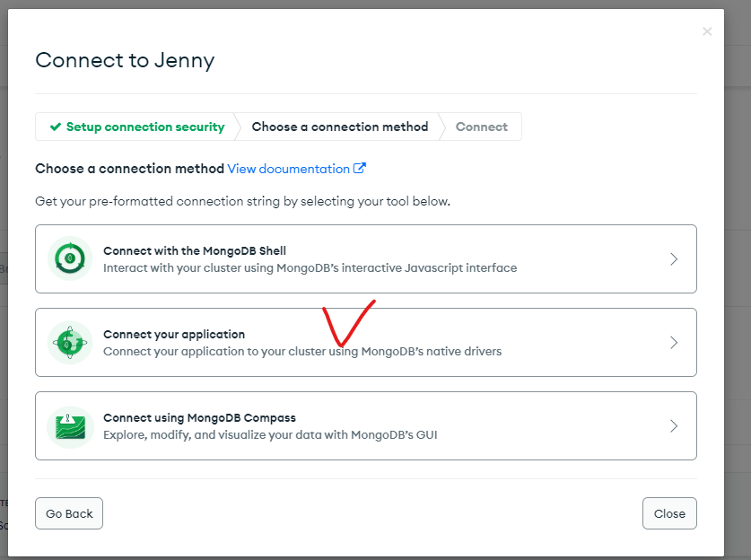The height and width of the screenshot is (560, 751).
Task: Click the bold 'Choose a connection method' subheading
Action: coord(129,169)
